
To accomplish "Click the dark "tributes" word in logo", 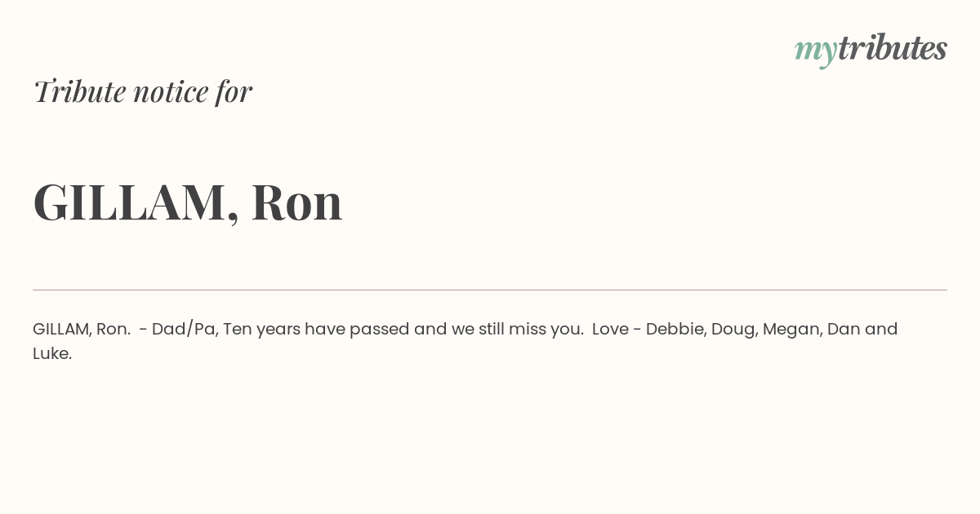I will tap(893, 48).
